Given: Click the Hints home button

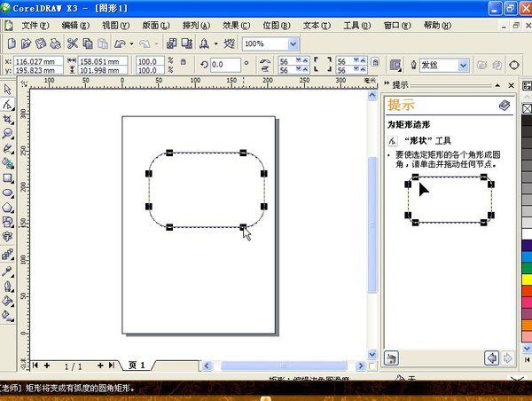Looking at the screenshot, I should (391, 358).
